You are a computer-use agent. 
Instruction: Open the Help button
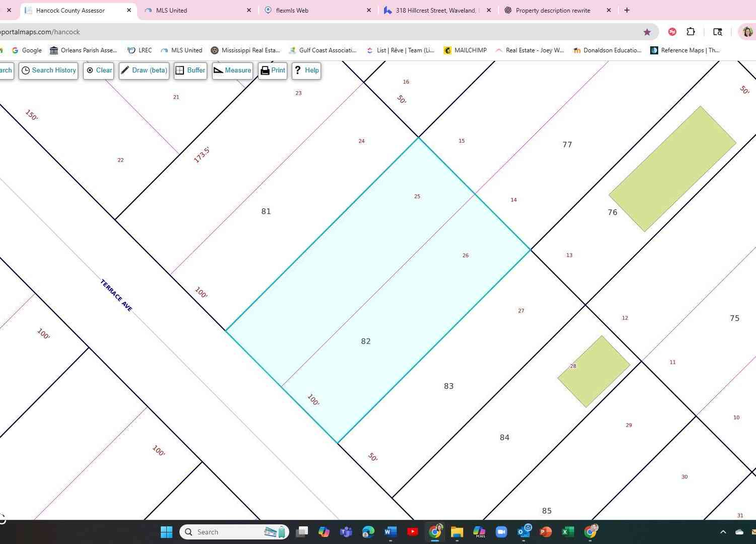pyautogui.click(x=306, y=71)
